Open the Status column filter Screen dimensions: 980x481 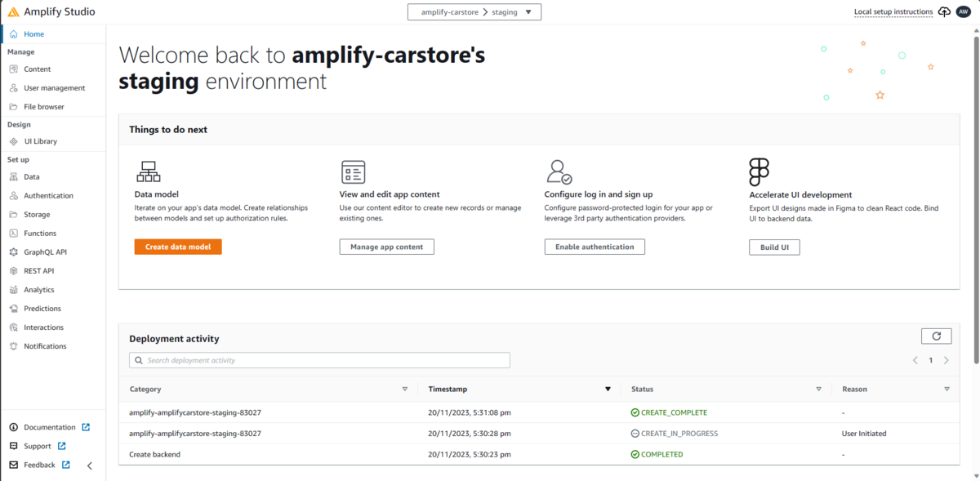coord(819,390)
